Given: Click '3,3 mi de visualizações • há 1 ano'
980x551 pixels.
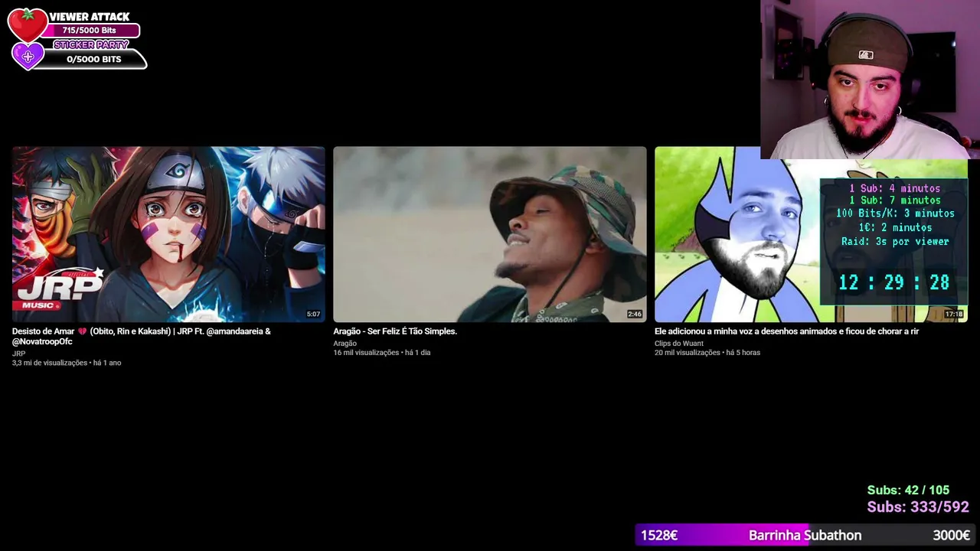Looking at the screenshot, I should pyautogui.click(x=67, y=363).
